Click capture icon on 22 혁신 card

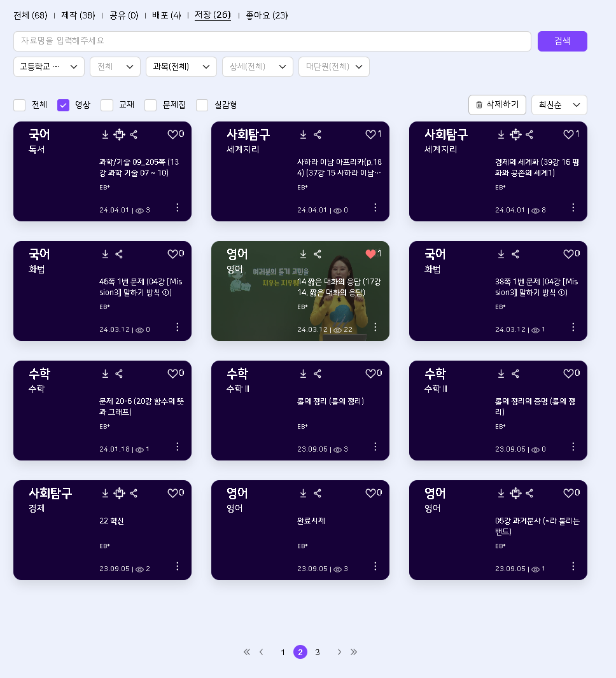[119, 493]
